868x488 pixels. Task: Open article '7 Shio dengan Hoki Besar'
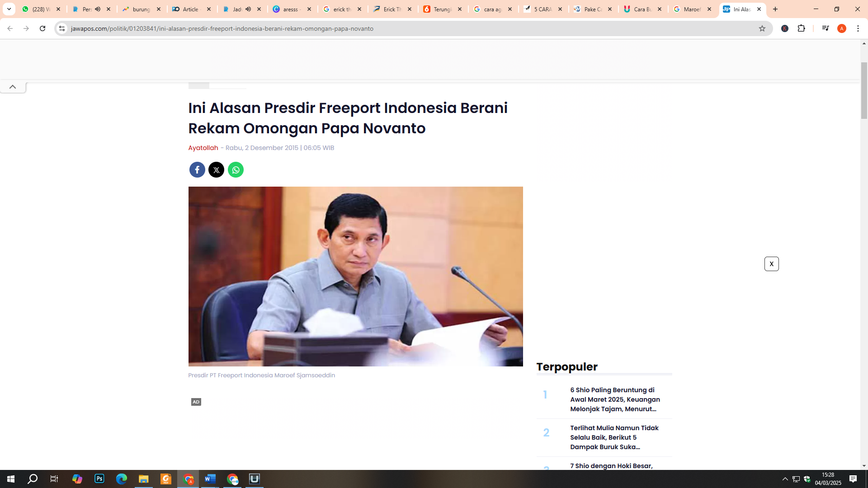pyautogui.click(x=611, y=466)
